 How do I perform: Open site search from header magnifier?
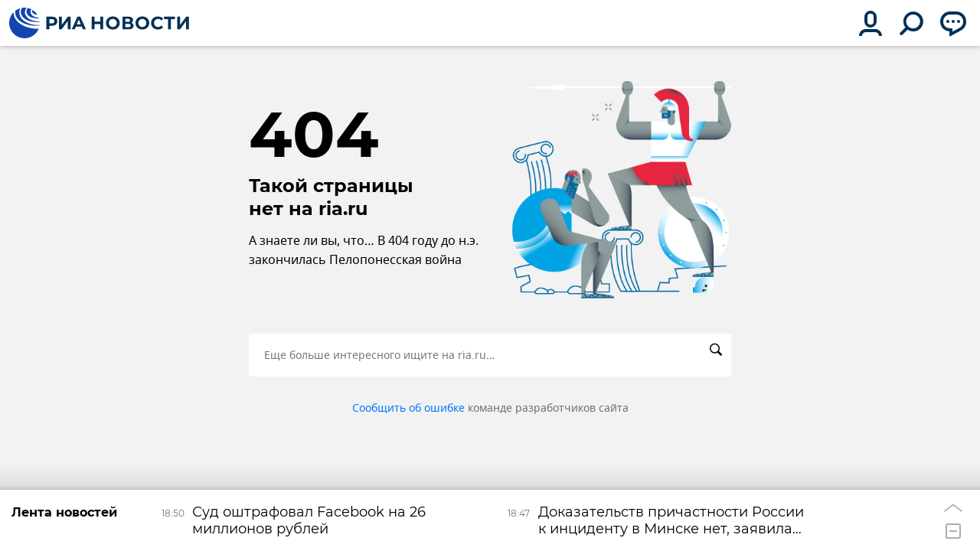[x=911, y=24]
